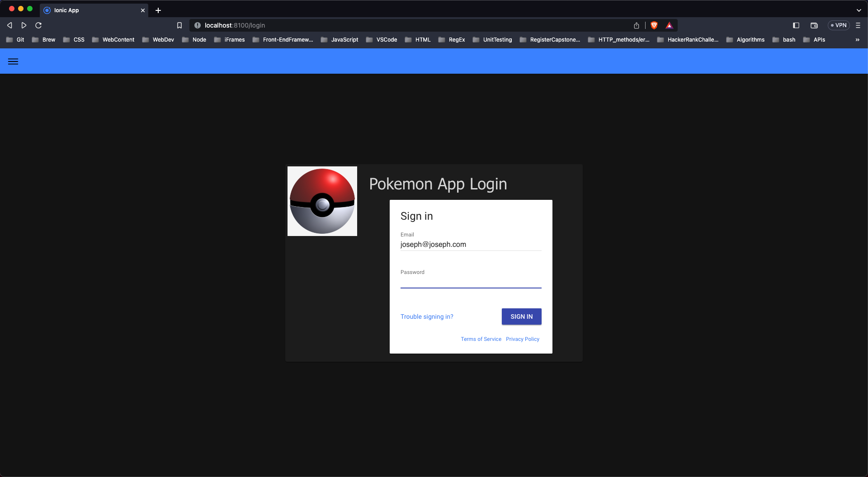Show more bookmarks via the double chevron
868x477 pixels.
pyautogui.click(x=858, y=40)
